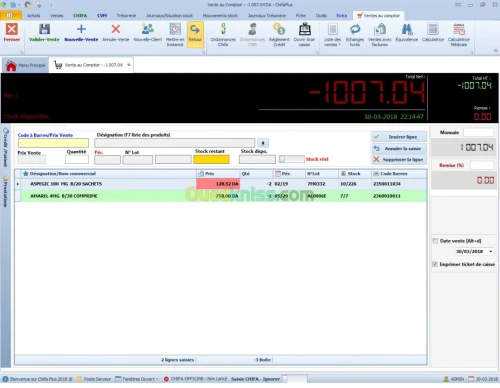The height and width of the screenshot is (388, 500).
Task: Open product list button beside Désignation
Action: [263, 143]
